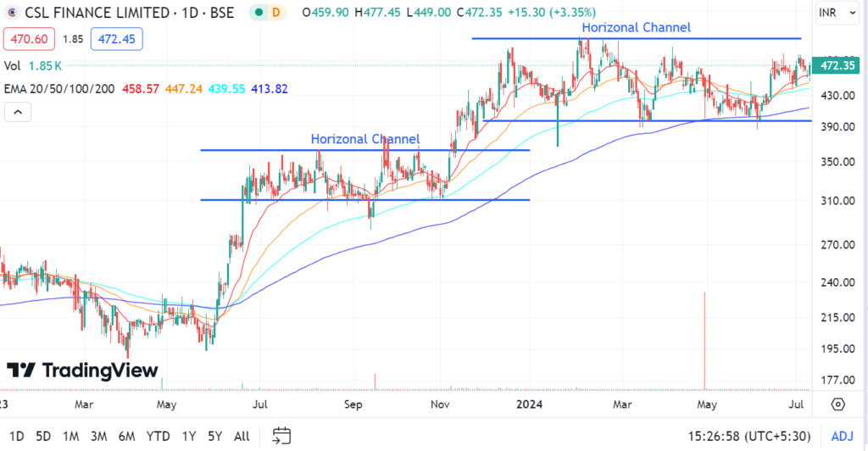The height and width of the screenshot is (451, 868).
Task: Open the go-to-date calendar icon
Action: (281, 436)
